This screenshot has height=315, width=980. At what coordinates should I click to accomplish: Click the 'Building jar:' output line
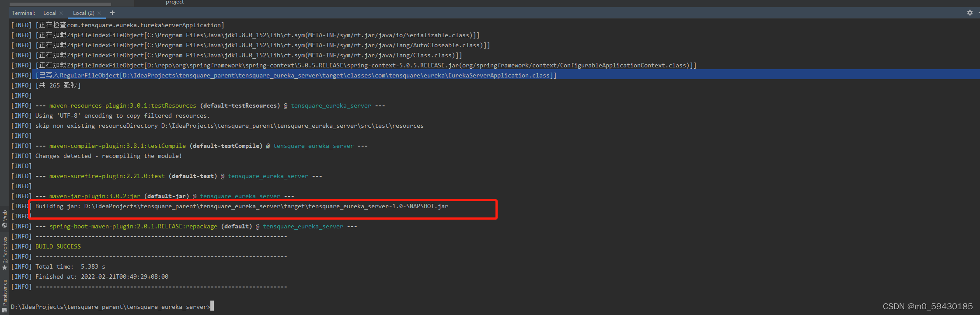point(242,206)
